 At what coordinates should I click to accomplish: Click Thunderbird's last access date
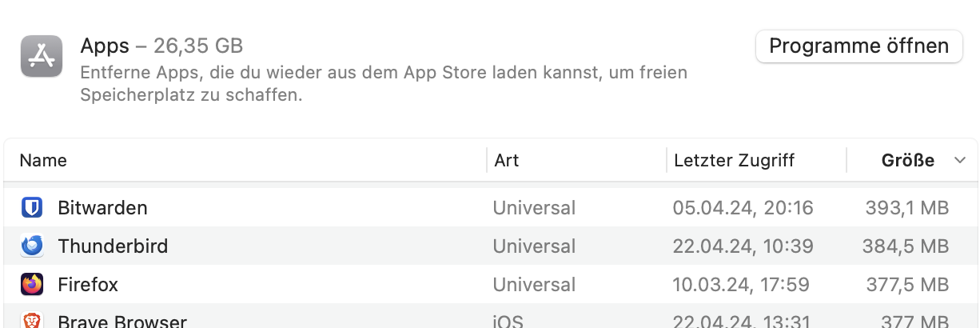pos(743,246)
